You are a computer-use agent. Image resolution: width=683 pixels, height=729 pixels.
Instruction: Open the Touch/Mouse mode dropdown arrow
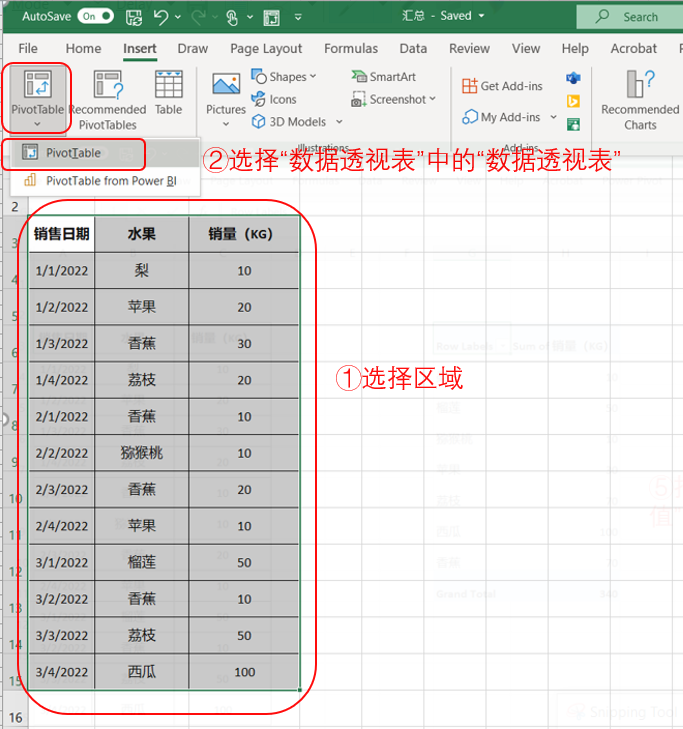pos(250,17)
